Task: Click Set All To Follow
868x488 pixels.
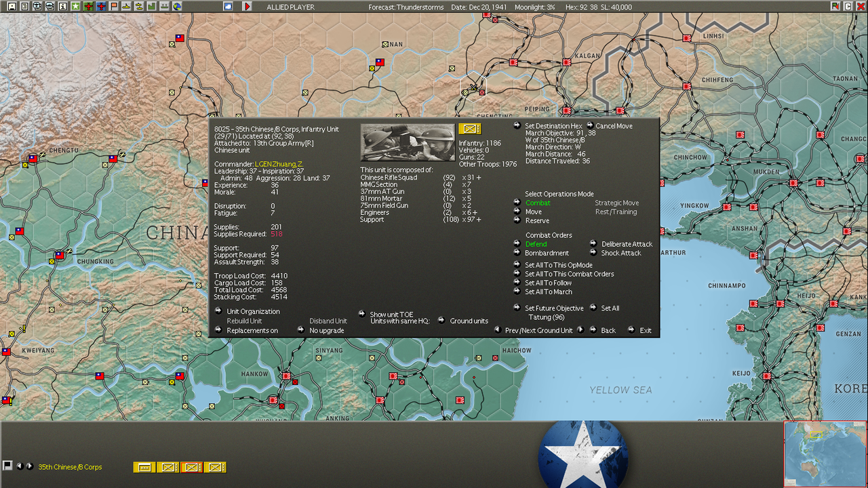Action: 549,283
